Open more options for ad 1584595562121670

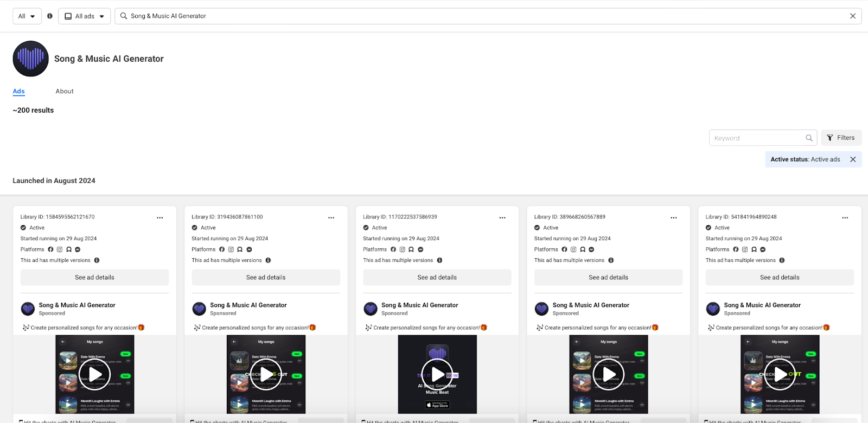(x=160, y=217)
